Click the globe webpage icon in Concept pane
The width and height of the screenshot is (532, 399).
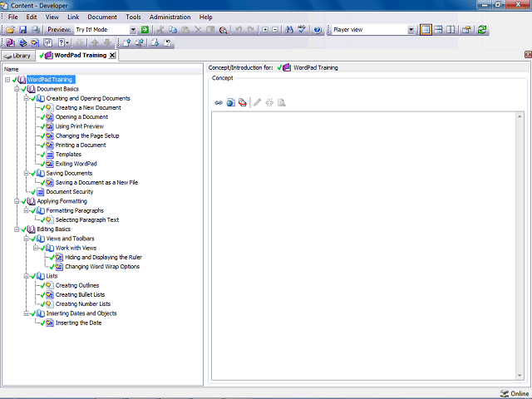[231, 102]
